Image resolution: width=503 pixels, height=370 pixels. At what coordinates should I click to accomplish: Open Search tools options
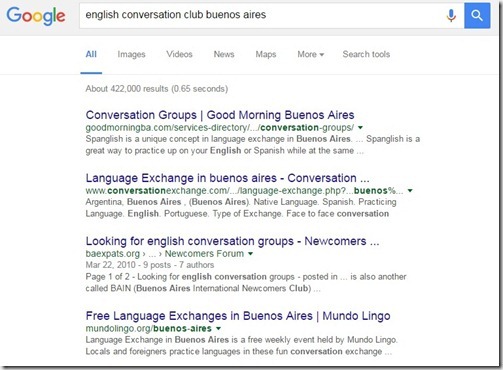click(x=366, y=54)
